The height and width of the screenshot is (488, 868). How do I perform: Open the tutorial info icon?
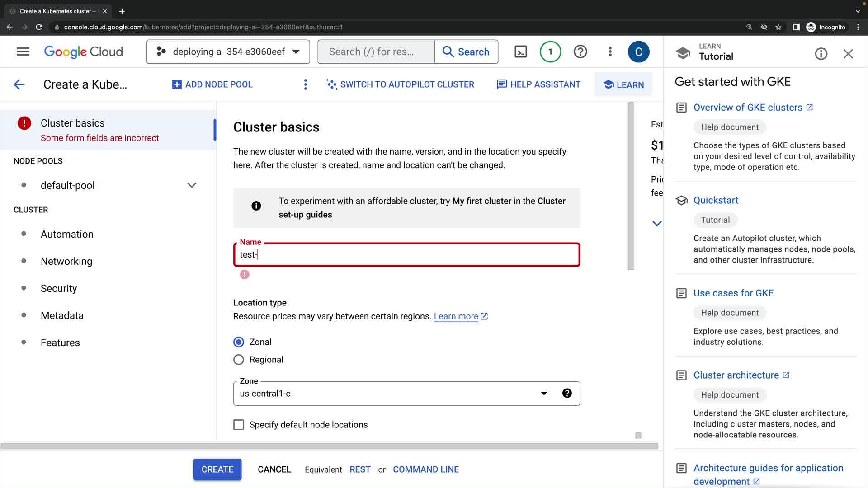tap(821, 54)
